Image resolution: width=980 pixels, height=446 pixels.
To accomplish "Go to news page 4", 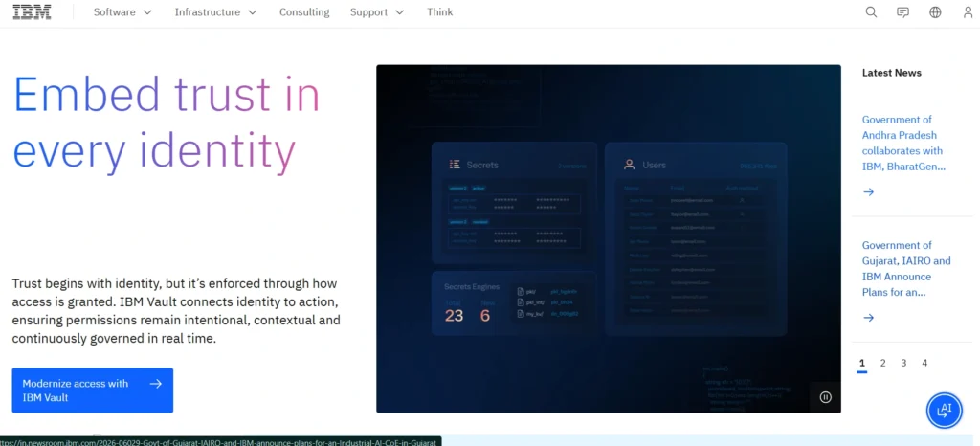I will 924,363.
